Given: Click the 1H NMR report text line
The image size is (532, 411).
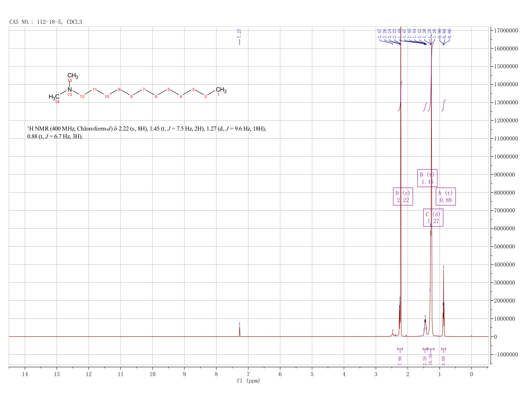Looking at the screenshot, I should coord(147,129).
